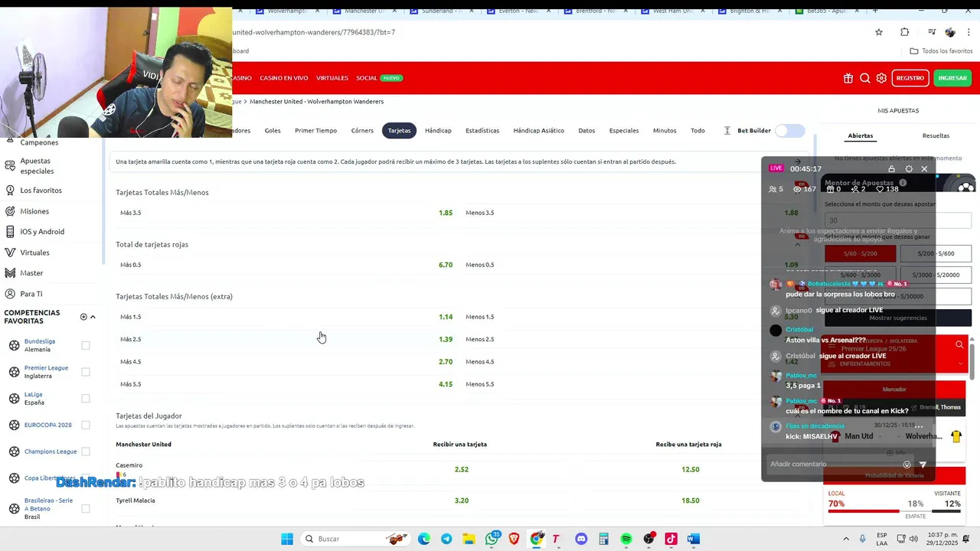Check the Premier League favorite checkbox
This screenshot has width=980, height=551.
(x=86, y=372)
